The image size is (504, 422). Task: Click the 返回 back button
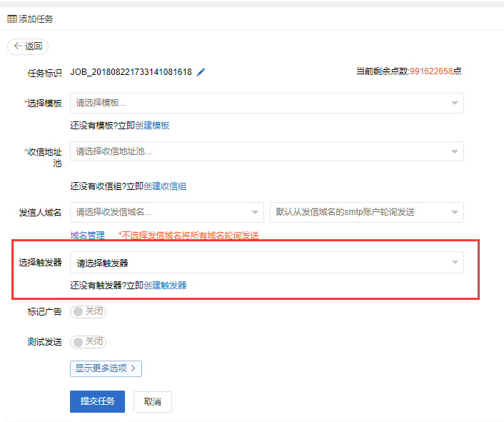coord(28,46)
